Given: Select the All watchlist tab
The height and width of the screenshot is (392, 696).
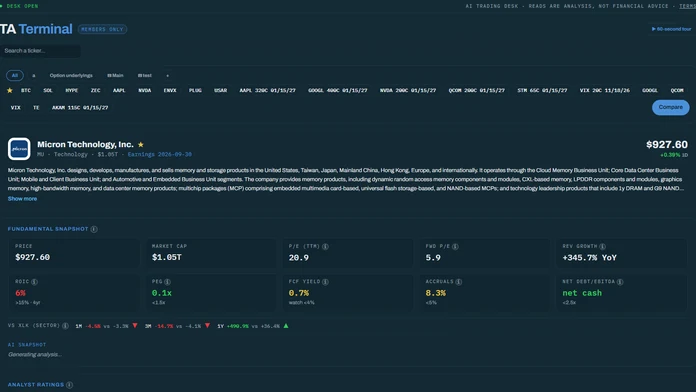Looking at the screenshot, I should tap(15, 75).
